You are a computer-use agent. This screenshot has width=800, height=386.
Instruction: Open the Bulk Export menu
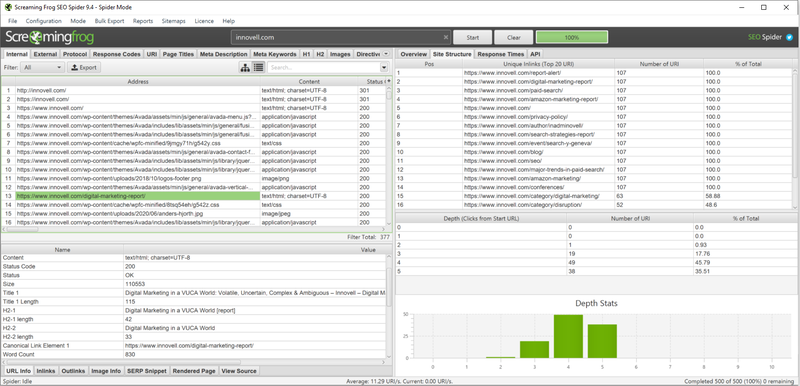[109, 21]
